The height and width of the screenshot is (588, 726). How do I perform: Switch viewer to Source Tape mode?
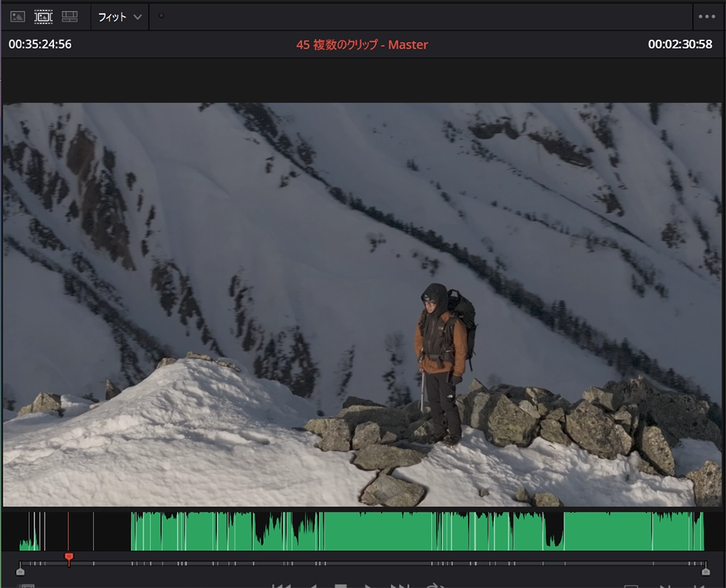click(x=43, y=16)
